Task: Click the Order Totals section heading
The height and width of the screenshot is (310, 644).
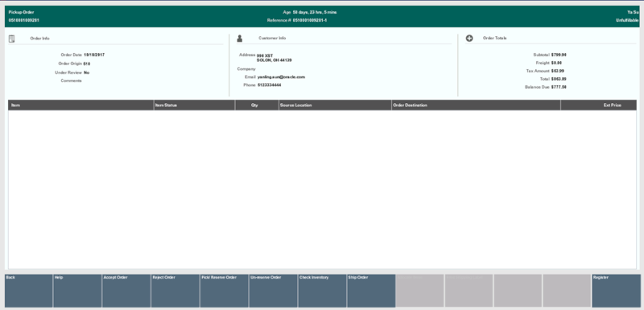Action: point(495,38)
